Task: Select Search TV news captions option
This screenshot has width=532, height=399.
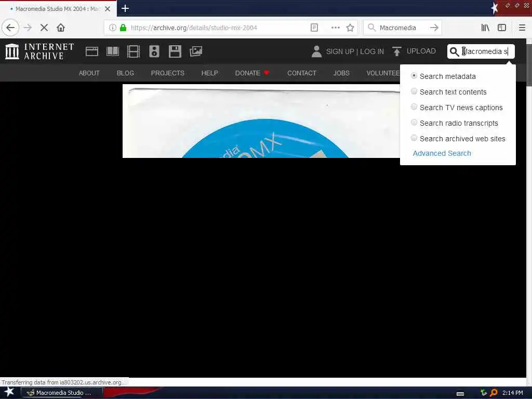Action: (x=457, y=108)
